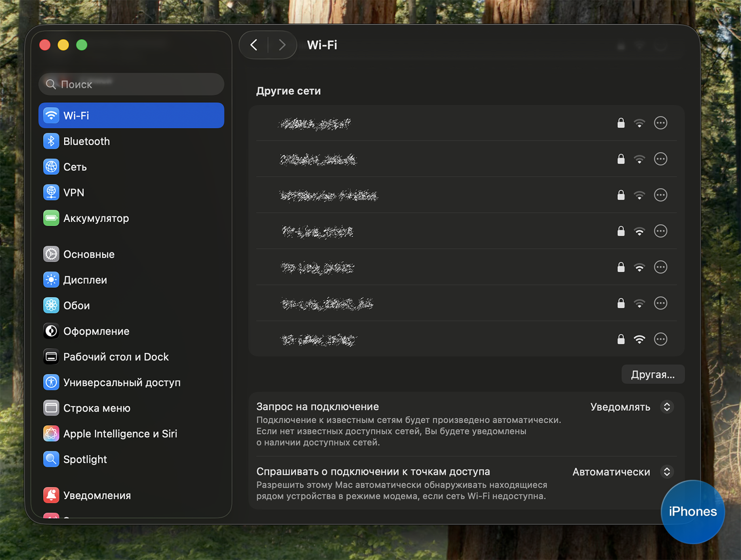Select the fourth network in the list

click(x=318, y=231)
